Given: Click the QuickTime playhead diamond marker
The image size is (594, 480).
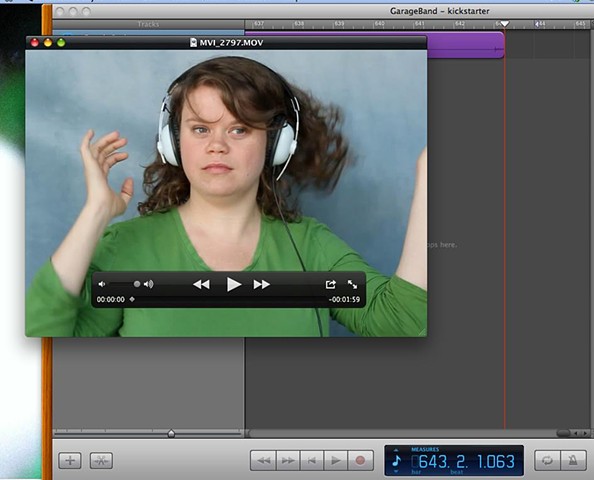Looking at the screenshot, I should [132, 299].
